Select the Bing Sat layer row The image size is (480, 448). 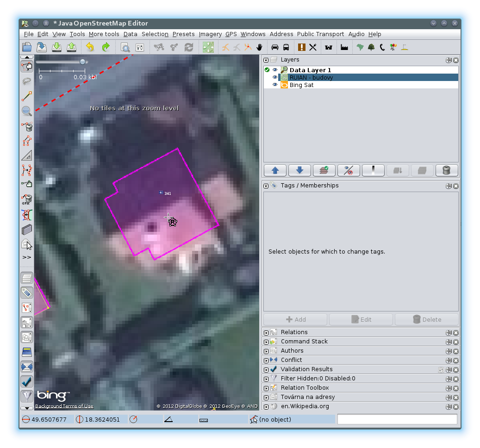[x=361, y=85]
